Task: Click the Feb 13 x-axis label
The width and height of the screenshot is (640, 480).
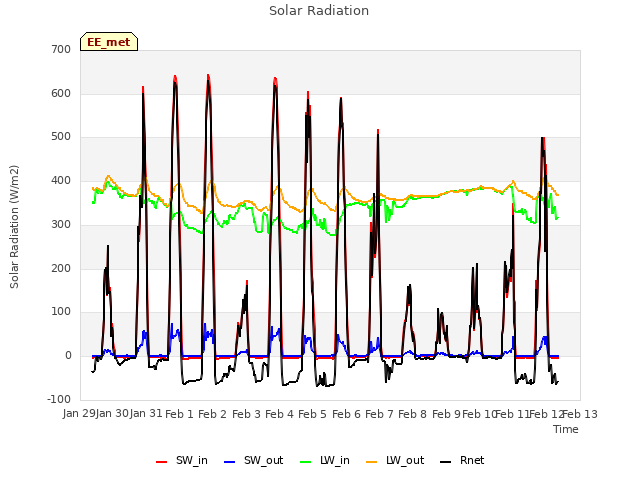Action: pyautogui.click(x=580, y=414)
